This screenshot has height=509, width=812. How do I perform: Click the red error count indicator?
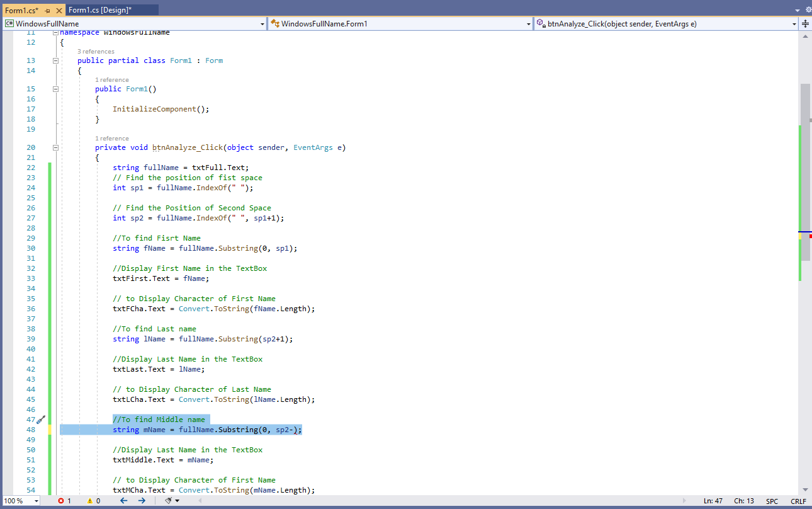tap(64, 501)
